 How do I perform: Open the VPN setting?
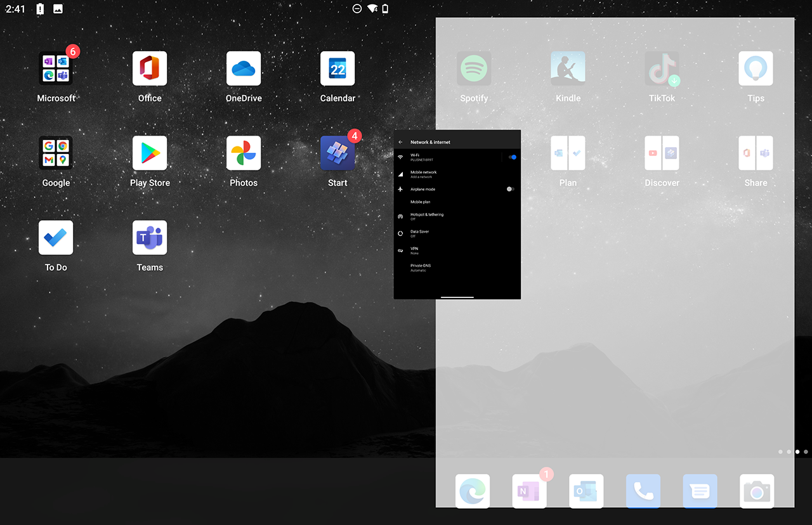pyautogui.click(x=457, y=250)
